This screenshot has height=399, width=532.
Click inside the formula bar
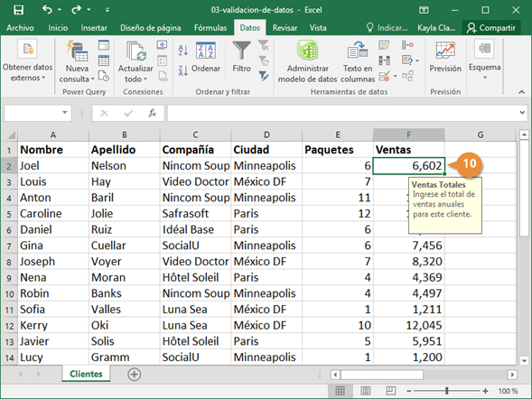pyautogui.click(x=342, y=113)
